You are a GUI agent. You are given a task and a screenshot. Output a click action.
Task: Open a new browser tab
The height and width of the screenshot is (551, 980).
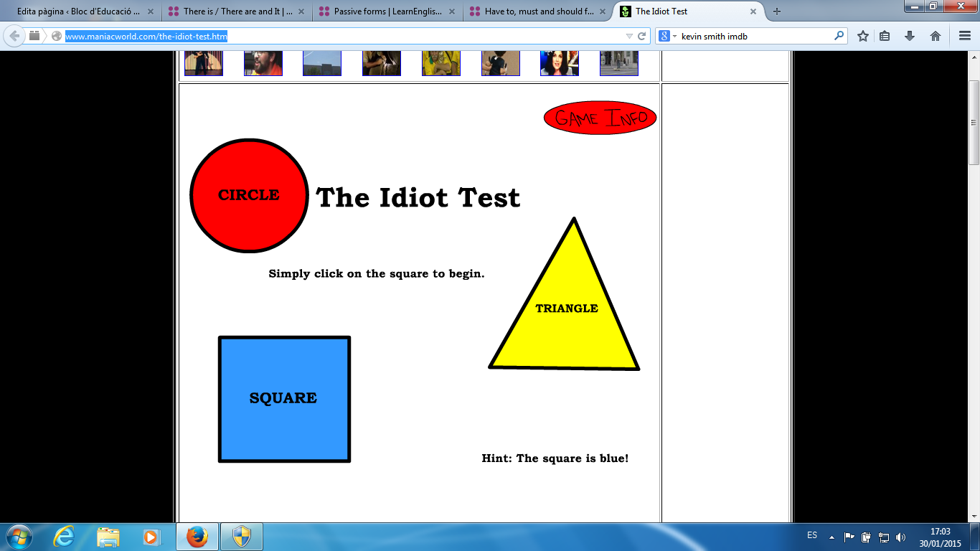click(x=776, y=11)
